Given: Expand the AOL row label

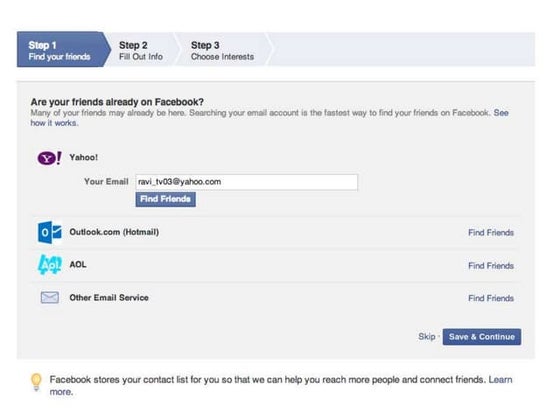Looking at the screenshot, I should (78, 265).
